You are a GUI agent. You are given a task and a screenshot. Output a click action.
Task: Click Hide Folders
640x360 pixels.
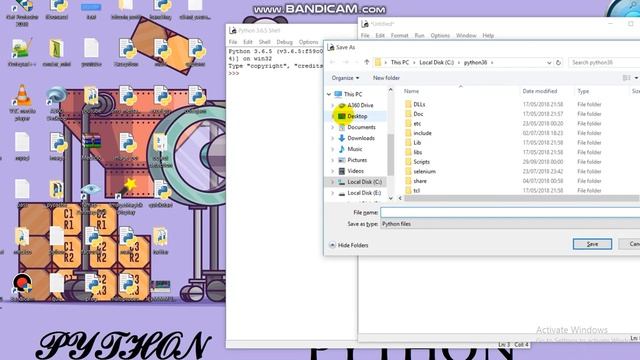point(349,245)
